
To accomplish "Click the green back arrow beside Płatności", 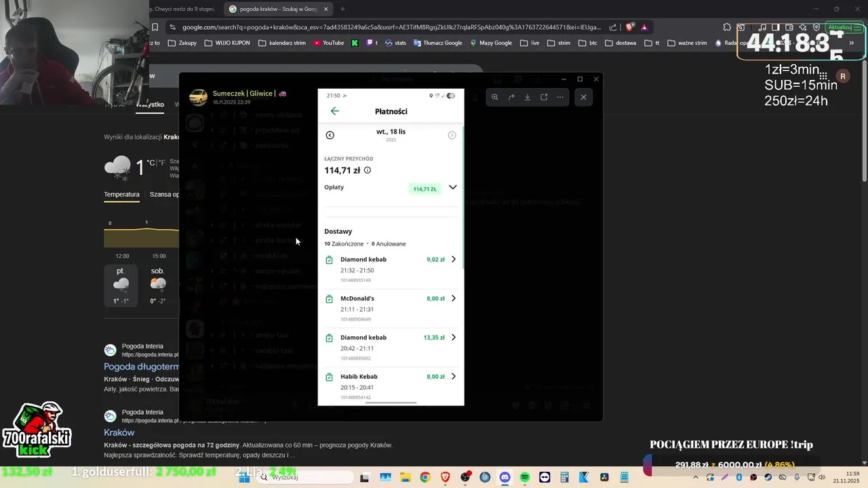I will click(x=334, y=111).
